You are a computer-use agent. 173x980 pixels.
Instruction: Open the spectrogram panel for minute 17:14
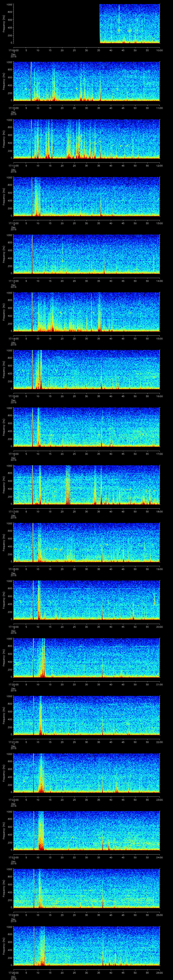tap(87, 312)
